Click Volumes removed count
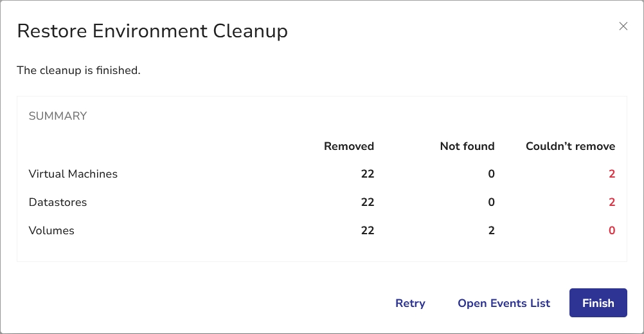The width and height of the screenshot is (644, 334). 367,230
